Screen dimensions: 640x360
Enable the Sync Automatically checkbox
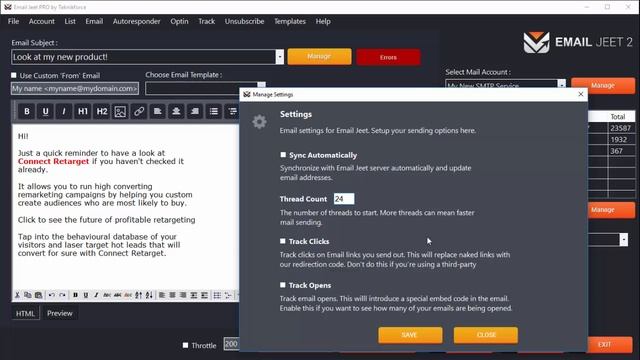coord(283,155)
